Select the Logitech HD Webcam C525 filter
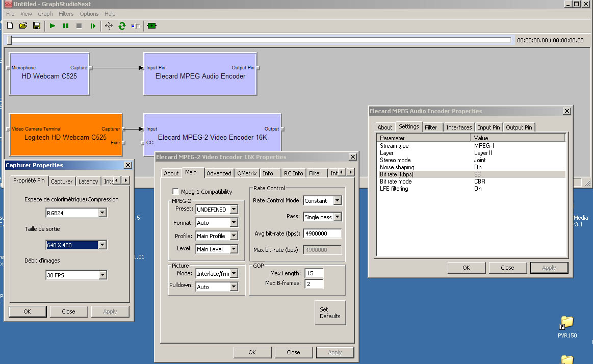This screenshot has height=364, width=593. coord(65,135)
